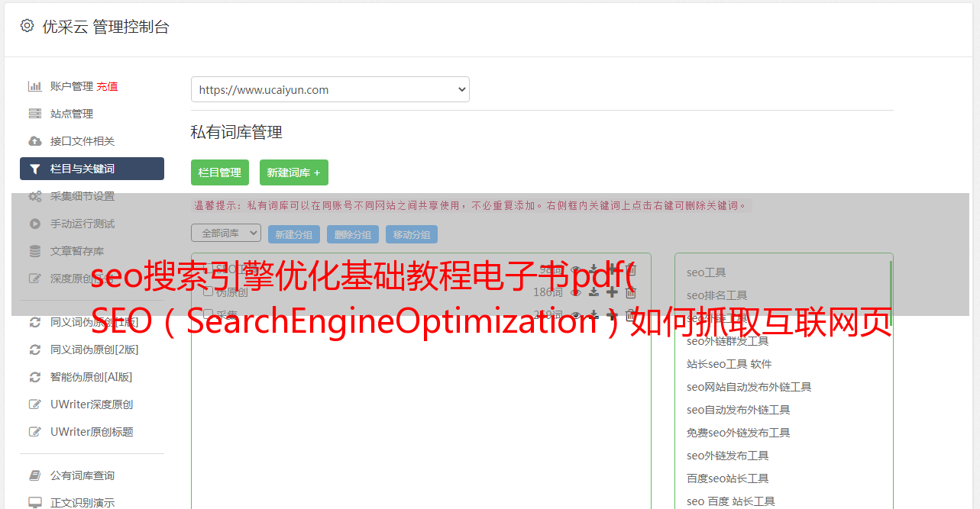Click the 新建词库 + button
This screenshot has height=509, width=980.
click(294, 172)
